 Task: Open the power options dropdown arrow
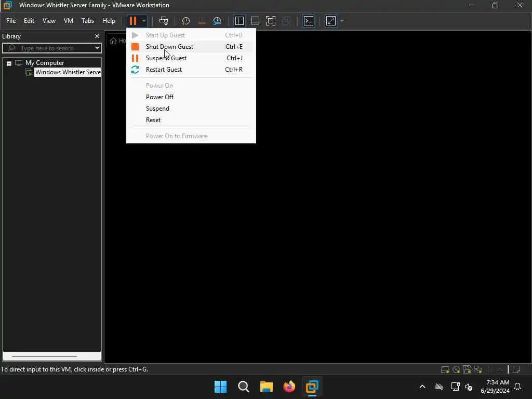click(x=144, y=21)
